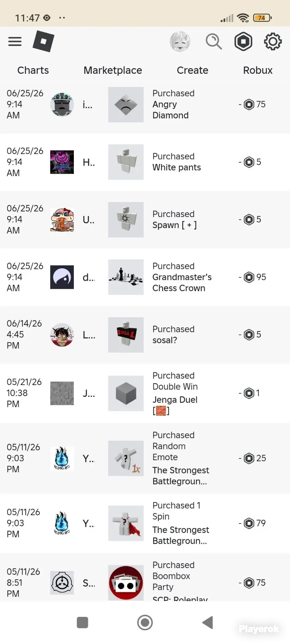Tap The Strongest Battlegrounds link under Random Emote
This screenshot has width=290, height=644.
[181, 476]
